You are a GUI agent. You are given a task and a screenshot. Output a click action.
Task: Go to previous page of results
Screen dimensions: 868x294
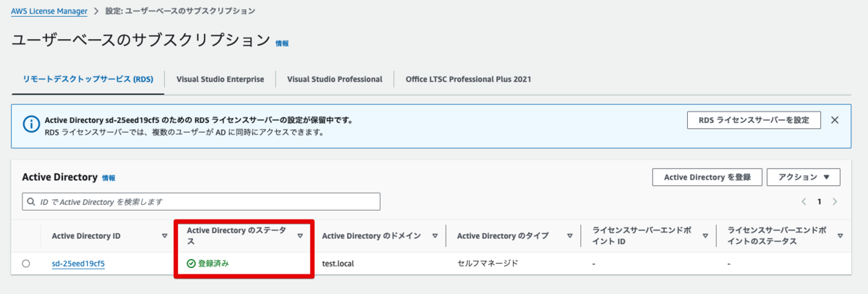pos(804,201)
